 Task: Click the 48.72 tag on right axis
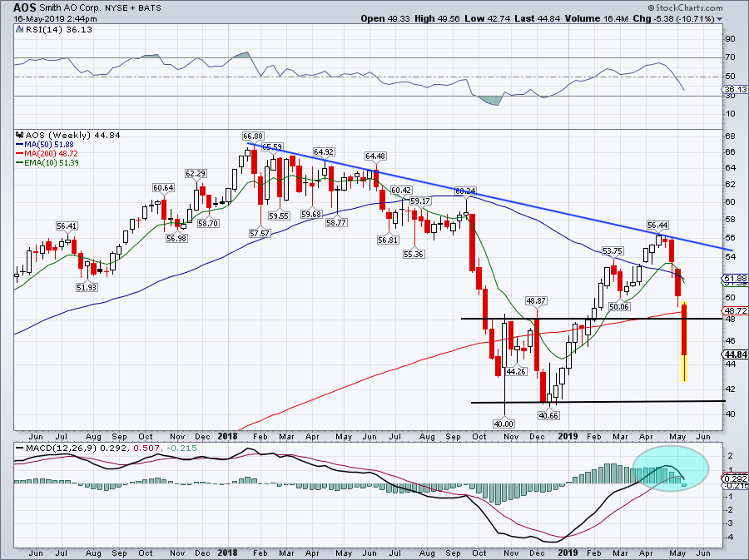tap(734, 311)
